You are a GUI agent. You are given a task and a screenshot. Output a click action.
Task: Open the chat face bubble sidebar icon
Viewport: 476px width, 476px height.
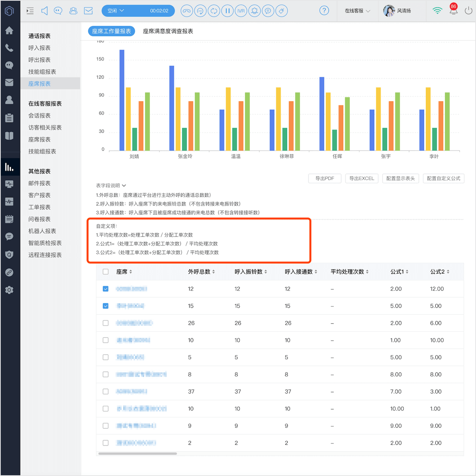coord(9,65)
